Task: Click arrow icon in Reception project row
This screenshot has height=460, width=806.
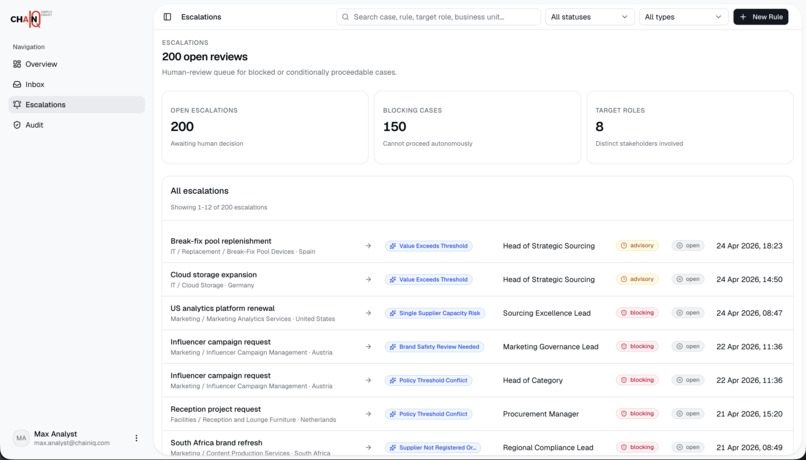Action: 368,414
